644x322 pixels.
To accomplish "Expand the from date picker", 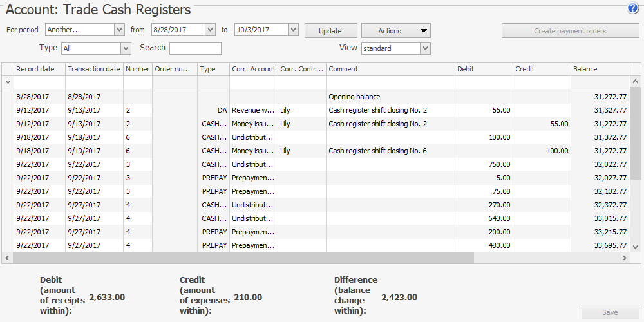I will coord(210,30).
